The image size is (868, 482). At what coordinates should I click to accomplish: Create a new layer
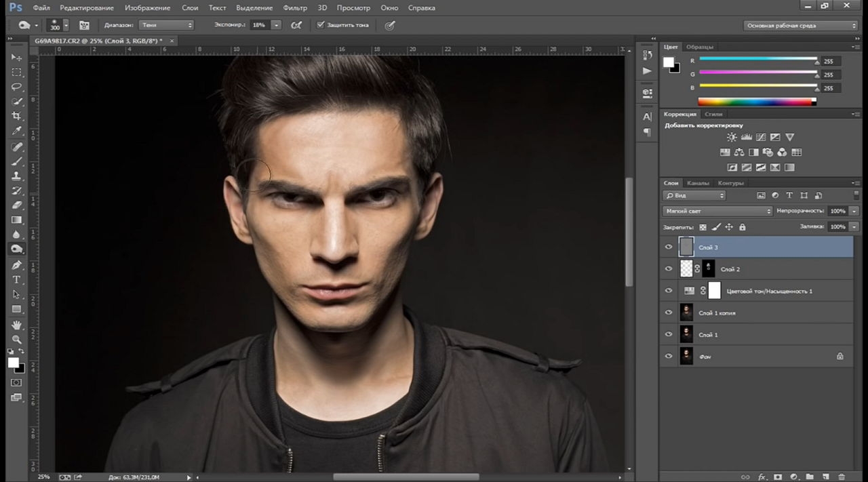[826, 477]
